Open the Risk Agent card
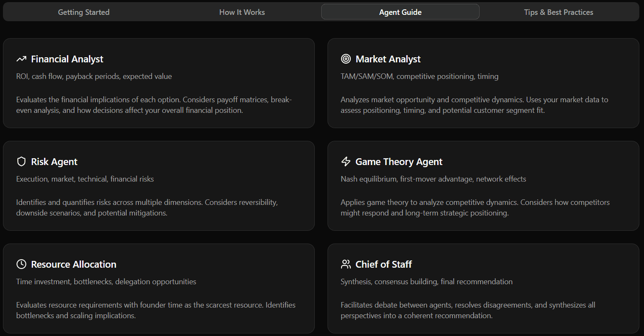This screenshot has height=336, width=644. pyautogui.click(x=159, y=186)
